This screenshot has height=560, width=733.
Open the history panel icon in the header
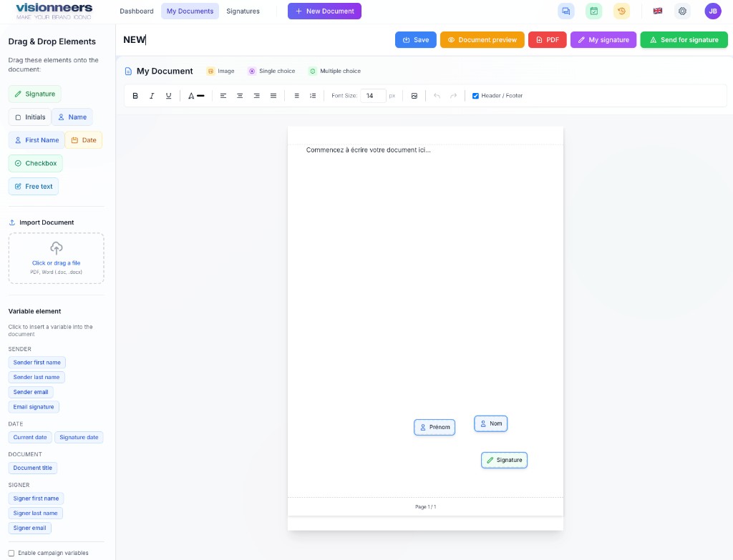click(621, 11)
